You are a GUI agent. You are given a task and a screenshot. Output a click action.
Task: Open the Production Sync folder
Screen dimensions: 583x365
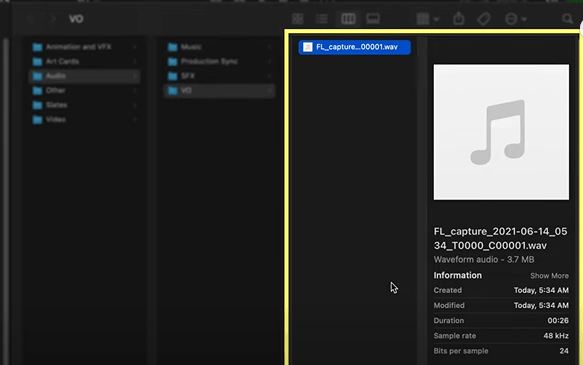pyautogui.click(x=219, y=61)
